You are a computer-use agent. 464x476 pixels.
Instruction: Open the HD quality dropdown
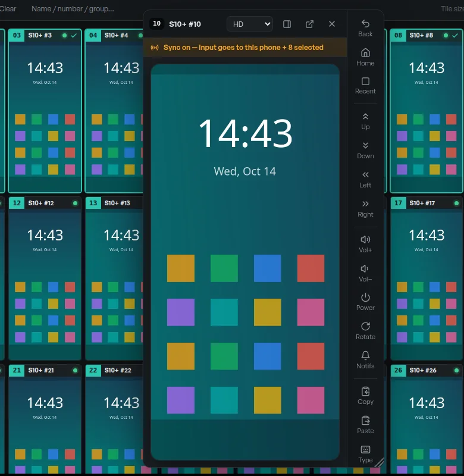(x=250, y=24)
